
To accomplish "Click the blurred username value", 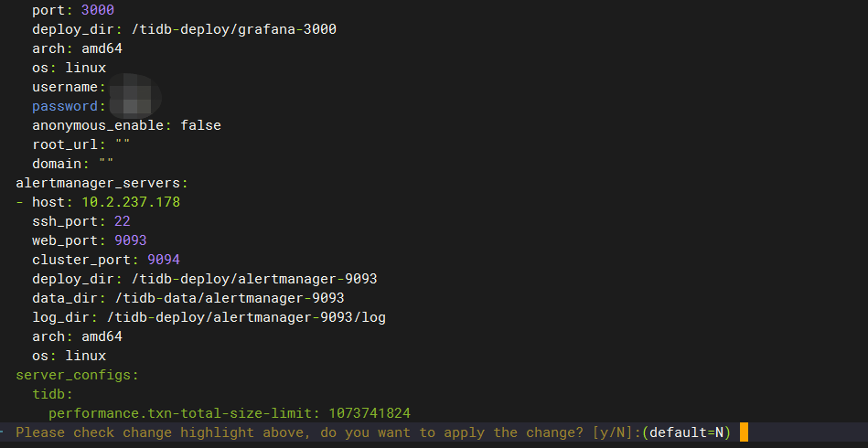I will (x=135, y=87).
